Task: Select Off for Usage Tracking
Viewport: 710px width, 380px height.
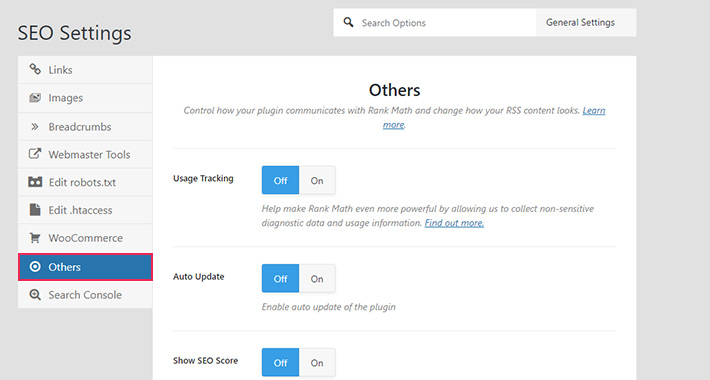Action: 280,180
